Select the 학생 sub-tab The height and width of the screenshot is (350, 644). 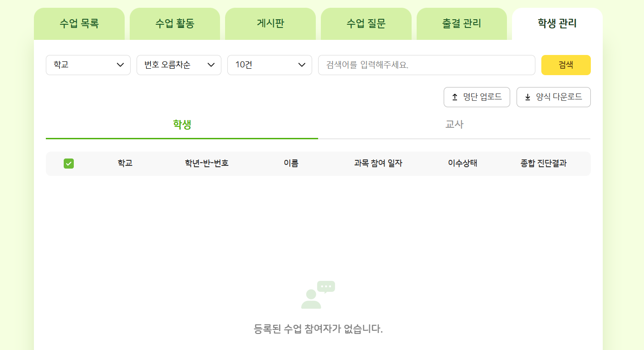[182, 125]
